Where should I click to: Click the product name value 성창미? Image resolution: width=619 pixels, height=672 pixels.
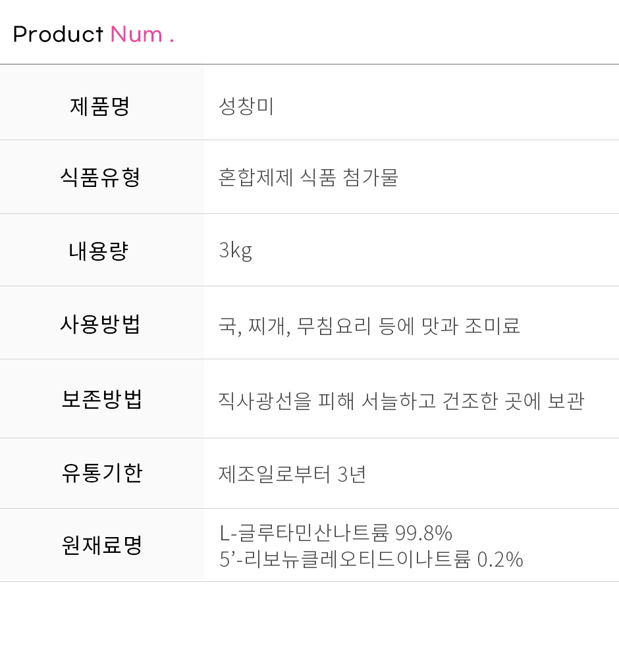coord(246,106)
